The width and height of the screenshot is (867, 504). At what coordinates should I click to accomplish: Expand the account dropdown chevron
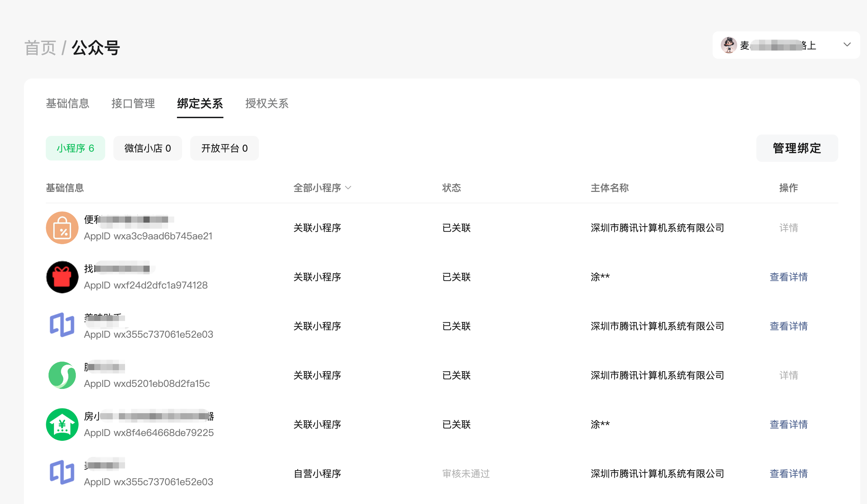pos(847,45)
